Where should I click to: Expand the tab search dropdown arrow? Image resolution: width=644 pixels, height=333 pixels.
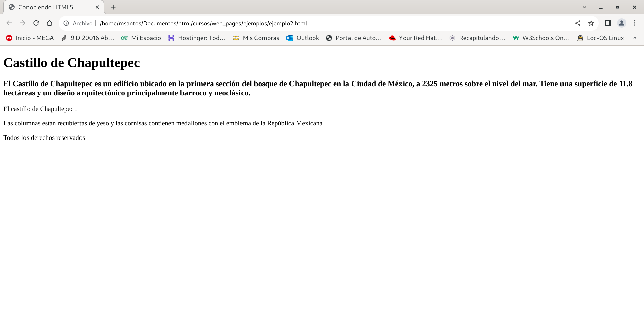(x=584, y=7)
